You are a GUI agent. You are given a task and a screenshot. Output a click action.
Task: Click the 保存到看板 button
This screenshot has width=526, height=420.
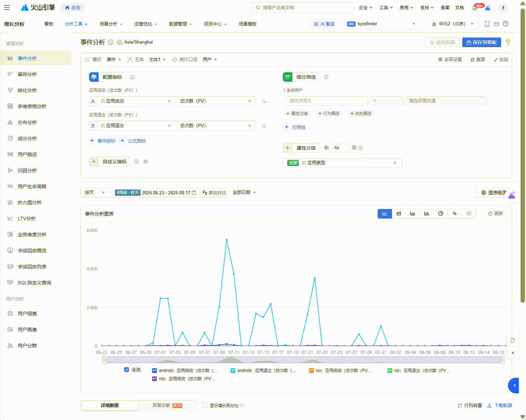click(481, 42)
